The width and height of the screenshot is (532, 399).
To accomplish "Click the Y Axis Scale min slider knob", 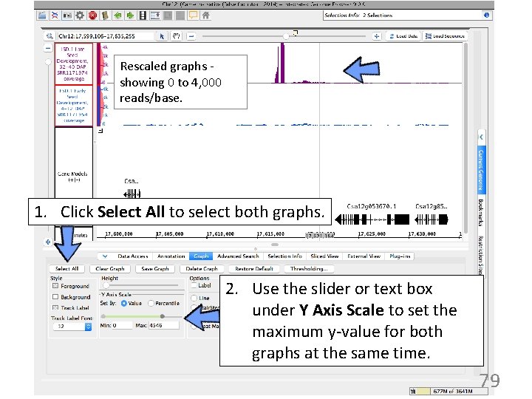I will coord(103,316).
